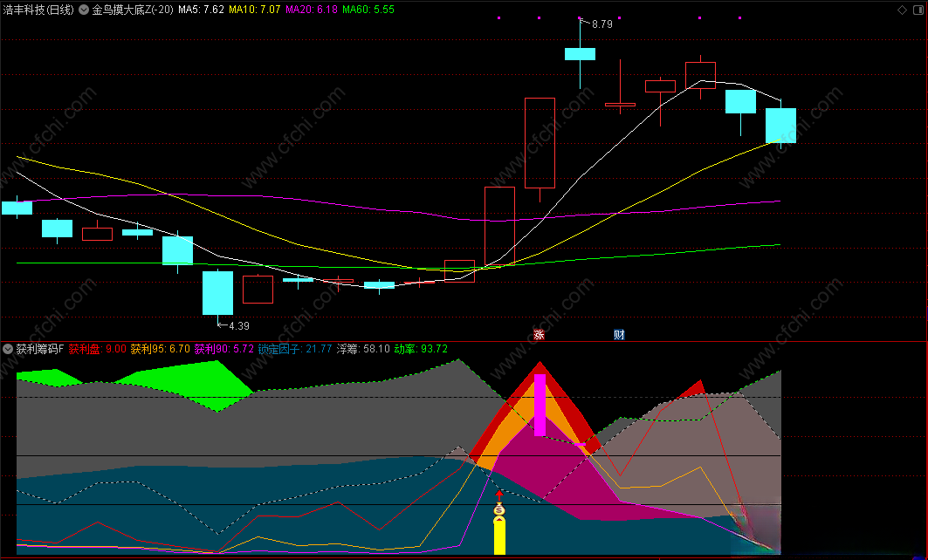The image size is (928, 560).
Task: Open the 获利筹码F indicator dropdown arrow
Action: pyautogui.click(x=8, y=349)
